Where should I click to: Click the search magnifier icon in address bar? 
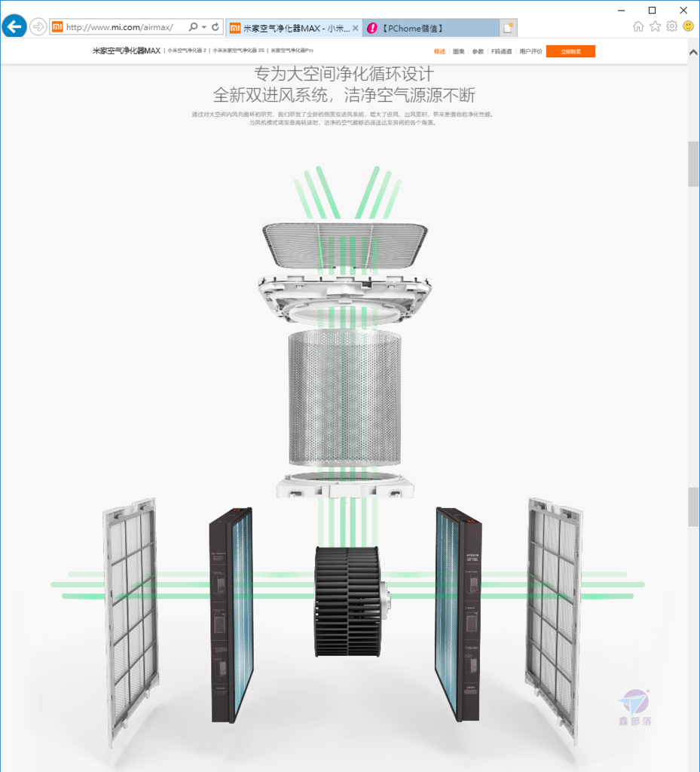193,26
